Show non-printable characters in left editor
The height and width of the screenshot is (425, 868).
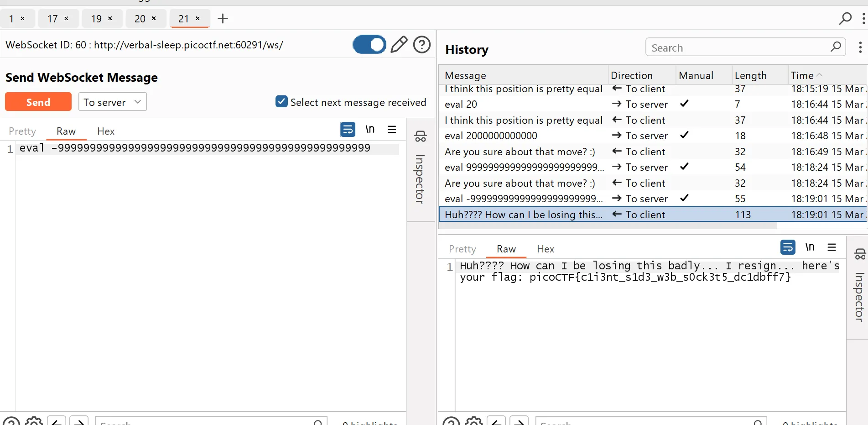pyautogui.click(x=370, y=130)
